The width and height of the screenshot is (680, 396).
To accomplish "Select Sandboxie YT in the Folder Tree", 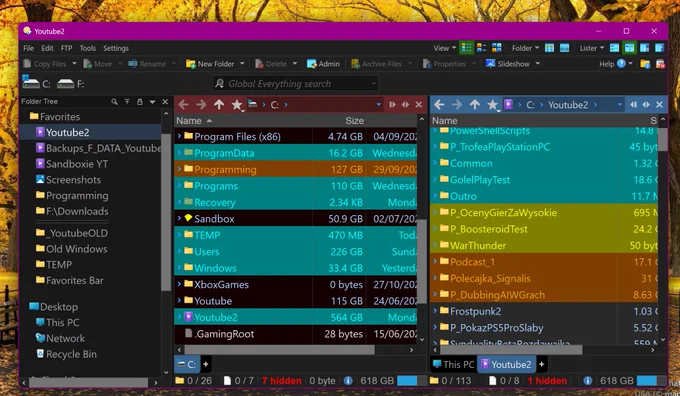I will click(77, 164).
